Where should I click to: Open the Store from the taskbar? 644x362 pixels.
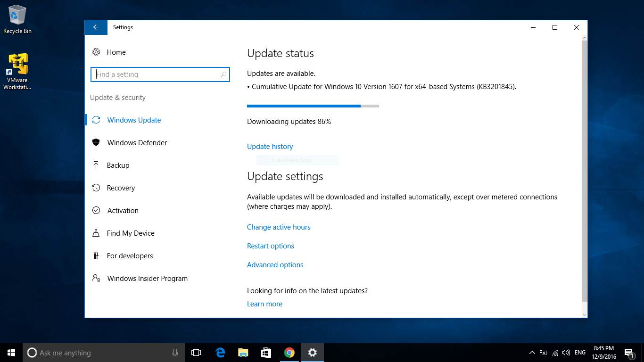pyautogui.click(x=266, y=353)
